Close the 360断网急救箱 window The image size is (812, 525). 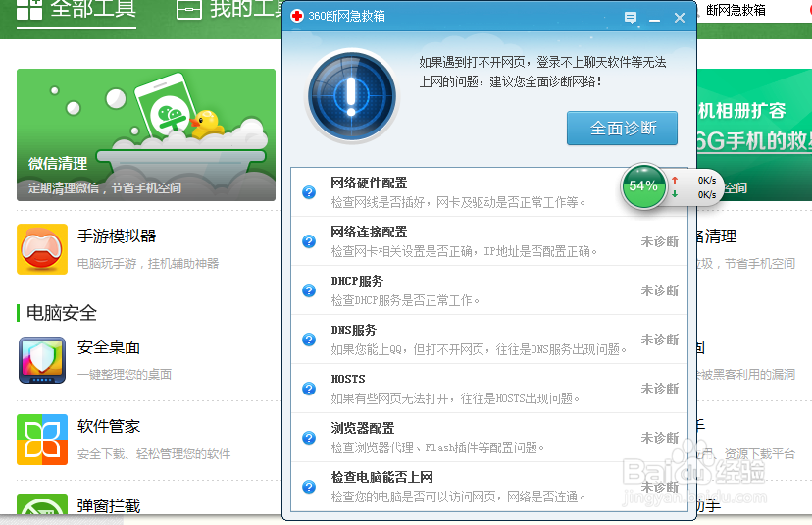point(680,18)
